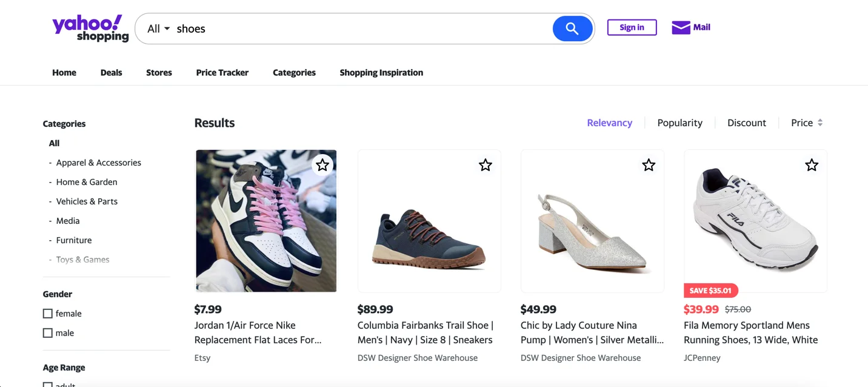Image resolution: width=868 pixels, height=387 pixels.
Task: Switch to the Price Tracker section
Action: (222, 72)
